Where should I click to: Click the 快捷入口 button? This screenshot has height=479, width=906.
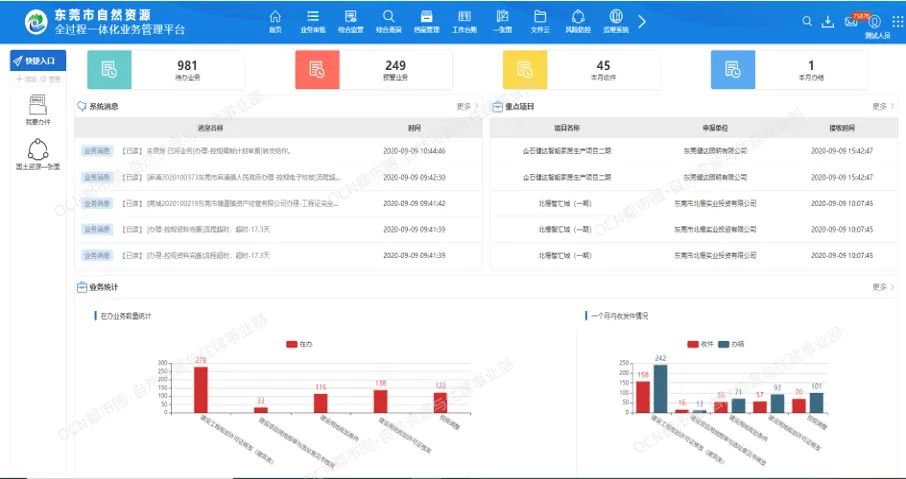tap(38, 61)
